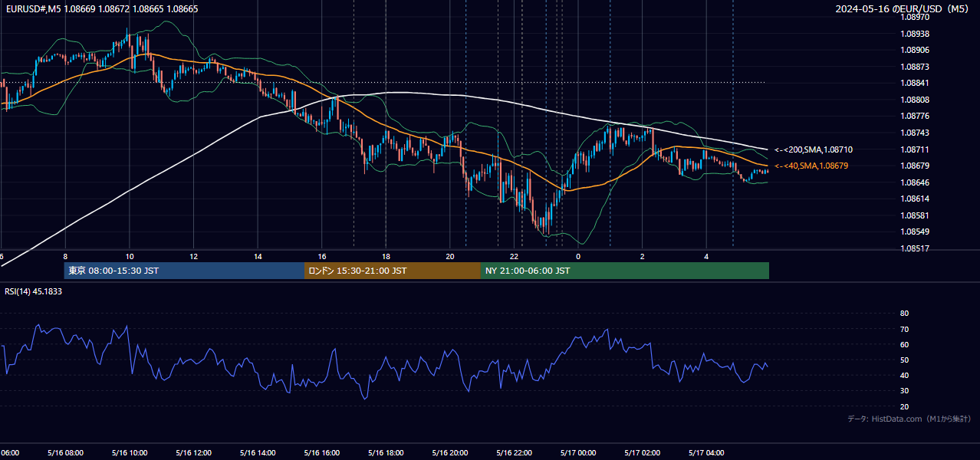Click the HistData.com data source credit
The image size is (980, 460).
[x=909, y=419]
